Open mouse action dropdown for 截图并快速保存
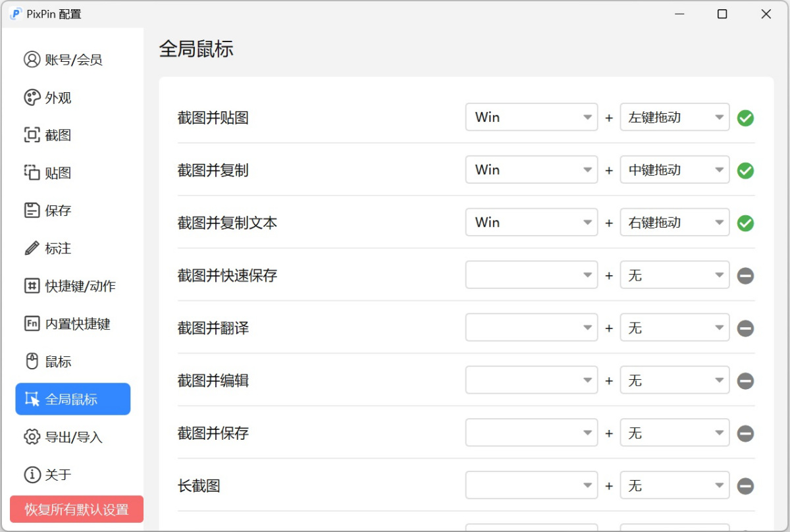 click(x=675, y=275)
